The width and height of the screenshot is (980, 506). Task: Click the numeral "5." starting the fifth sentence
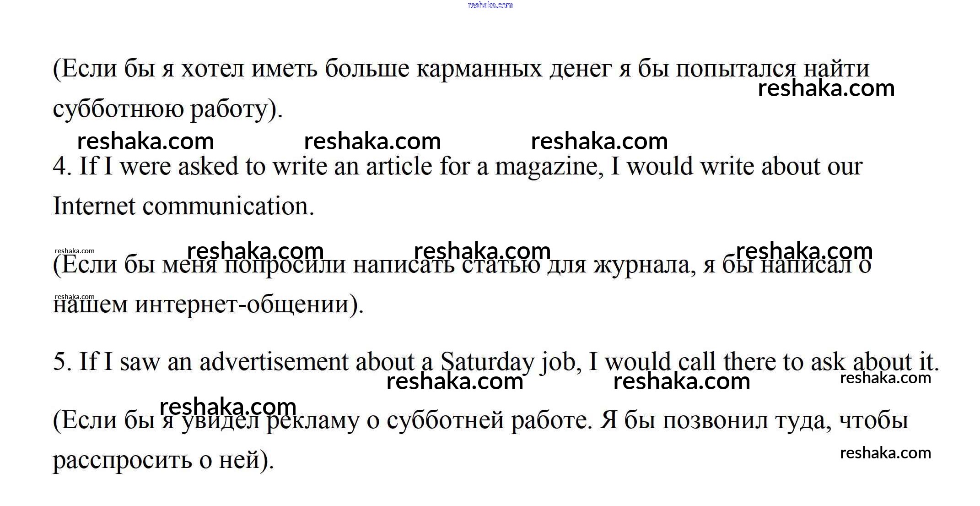62,362
